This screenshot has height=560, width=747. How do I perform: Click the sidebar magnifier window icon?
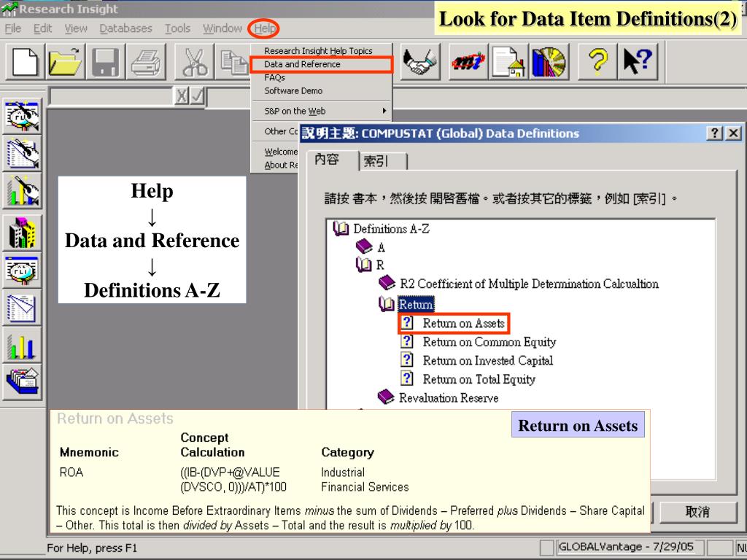click(x=23, y=271)
